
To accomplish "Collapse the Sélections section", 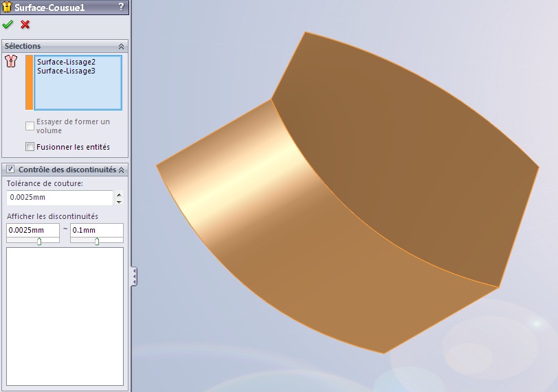I will [x=122, y=46].
